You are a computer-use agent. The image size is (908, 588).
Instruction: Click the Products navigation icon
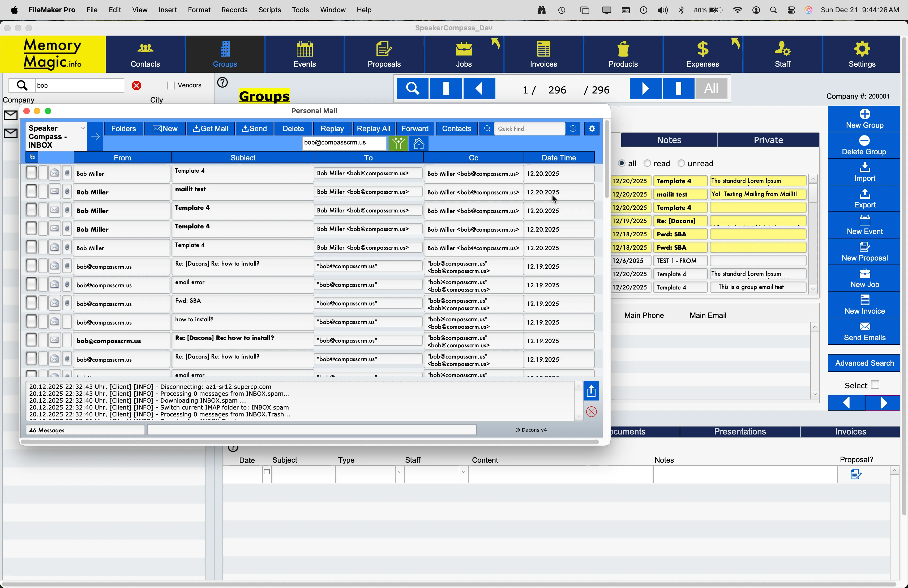pyautogui.click(x=623, y=54)
